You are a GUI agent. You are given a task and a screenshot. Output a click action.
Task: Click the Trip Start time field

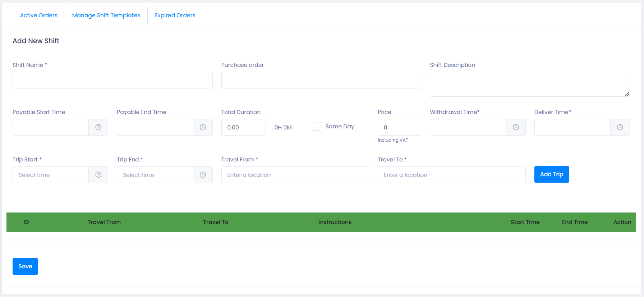coord(51,175)
